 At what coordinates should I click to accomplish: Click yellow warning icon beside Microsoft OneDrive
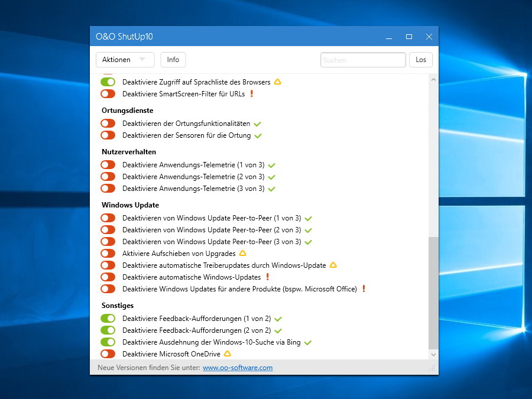[228, 353]
